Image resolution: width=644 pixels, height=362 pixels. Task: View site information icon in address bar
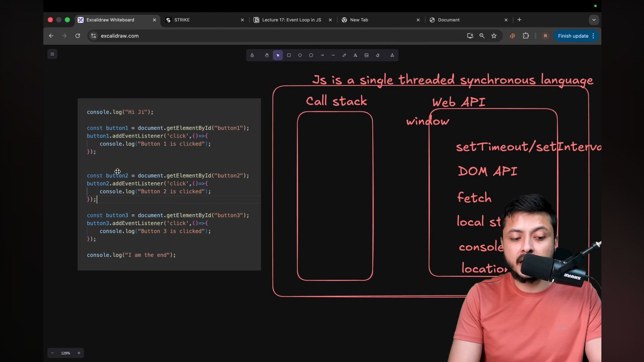[x=93, y=36]
